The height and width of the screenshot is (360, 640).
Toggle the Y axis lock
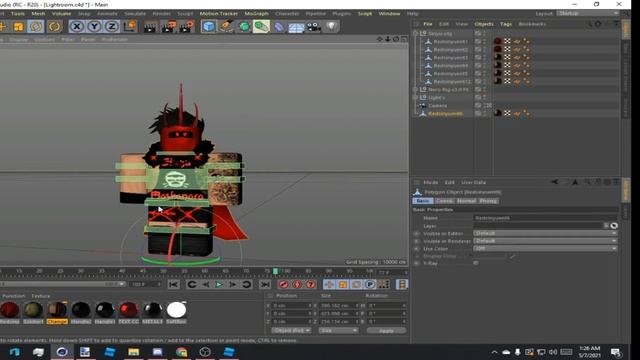(94, 27)
